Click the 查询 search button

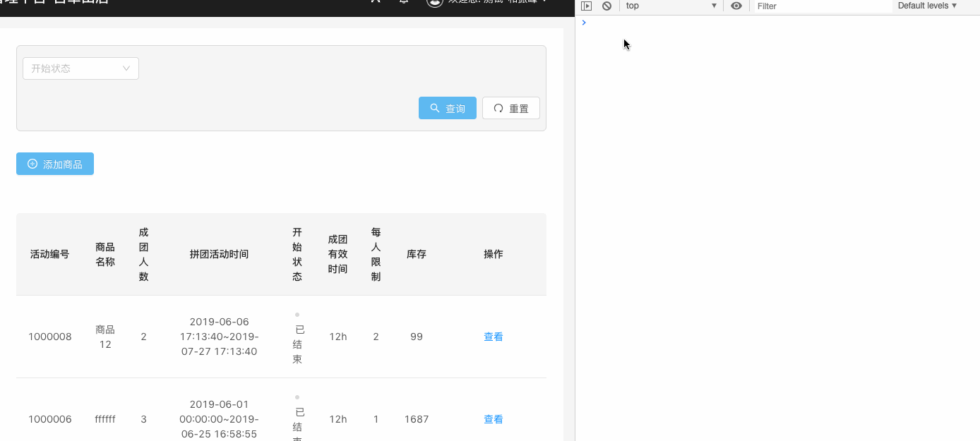(448, 108)
